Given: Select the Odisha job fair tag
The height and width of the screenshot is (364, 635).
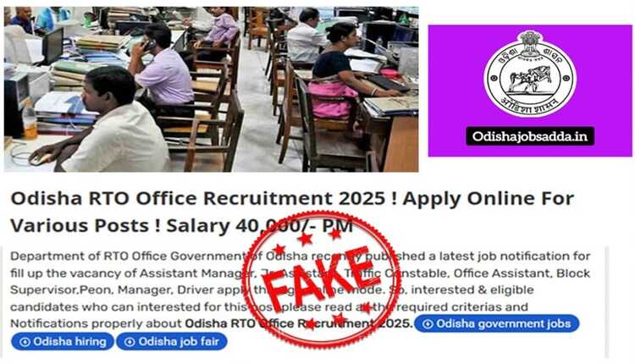Looking at the screenshot, I should pyautogui.click(x=172, y=342).
